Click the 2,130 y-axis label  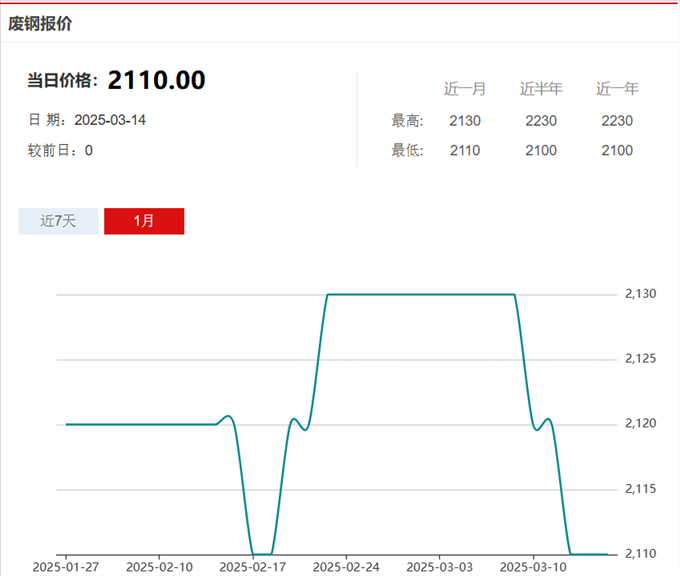click(x=641, y=294)
